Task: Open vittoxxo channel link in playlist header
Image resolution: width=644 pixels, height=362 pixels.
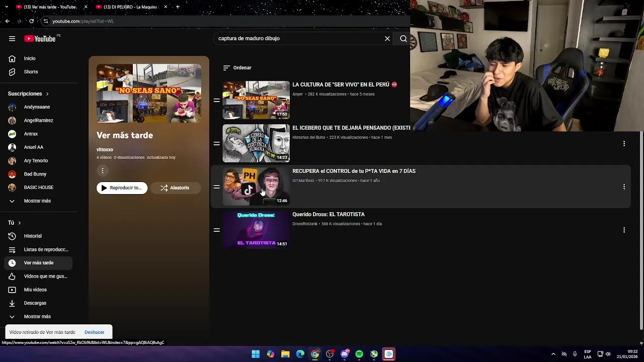Action: pyautogui.click(x=105, y=150)
